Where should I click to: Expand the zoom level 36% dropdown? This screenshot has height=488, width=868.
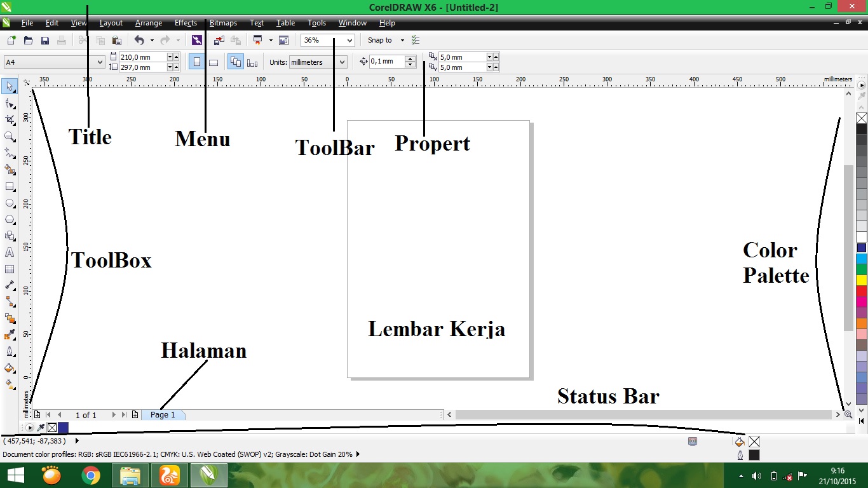pyautogui.click(x=349, y=40)
